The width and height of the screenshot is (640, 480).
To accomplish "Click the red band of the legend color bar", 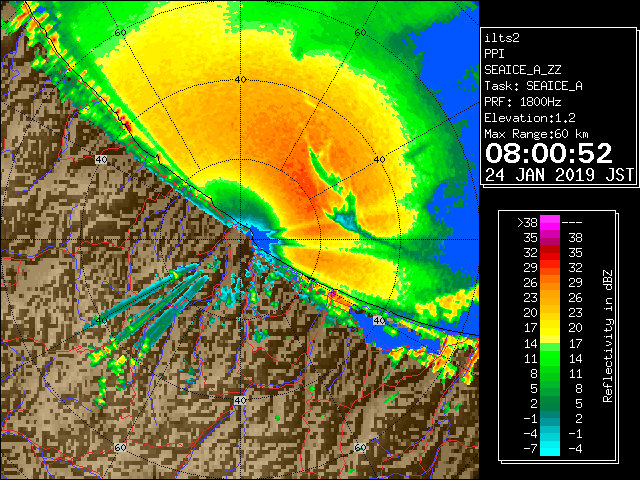I will [550, 253].
